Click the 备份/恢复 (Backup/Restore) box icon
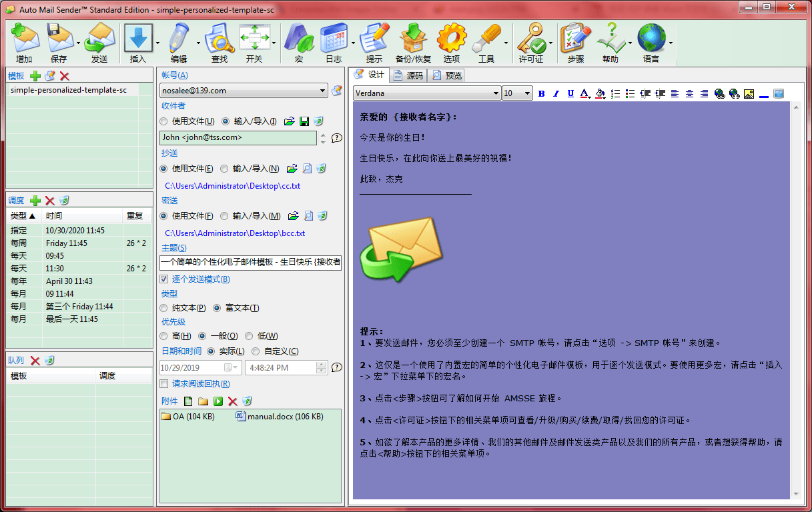 pyautogui.click(x=413, y=38)
